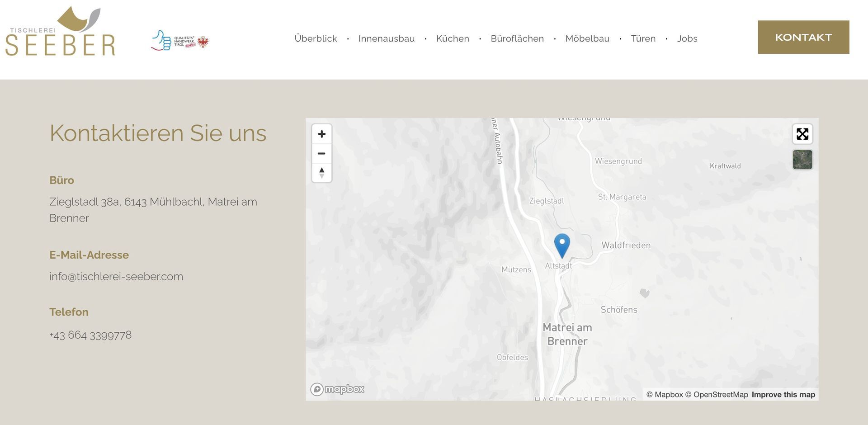The image size is (868, 425).
Task: Visit the Jobs page
Action: (x=687, y=38)
